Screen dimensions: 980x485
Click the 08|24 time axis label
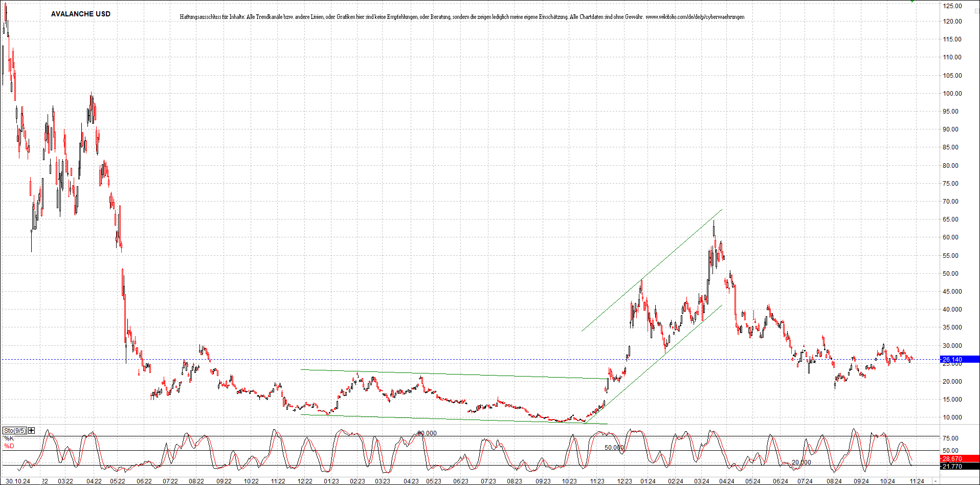point(834,481)
